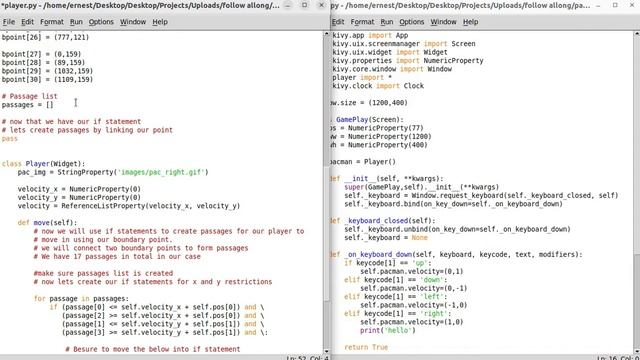Screen dimensions: 640x360
Task: Click the pac_img StringProperty line
Action: point(113,172)
